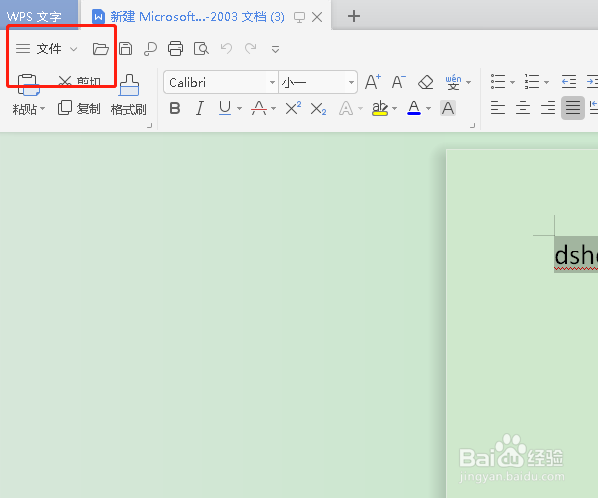Image resolution: width=598 pixels, height=498 pixels.
Task: Toggle subscript formatting
Action: point(318,109)
